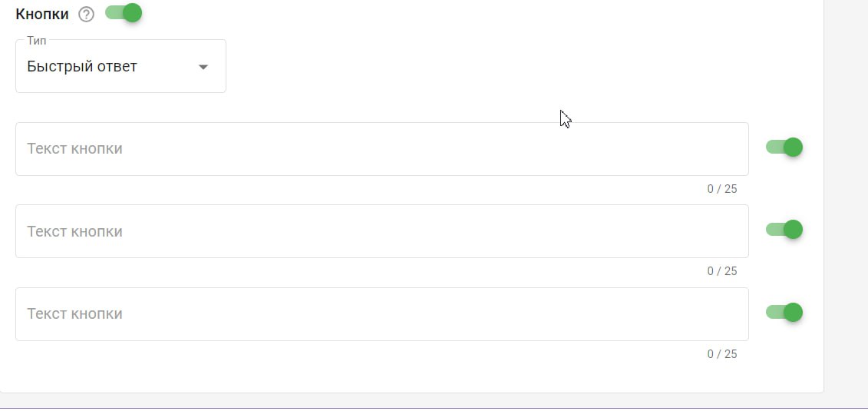Click the help question-mark icon beside Кнопки
Viewport: 868px width, 411px height.
tap(87, 15)
